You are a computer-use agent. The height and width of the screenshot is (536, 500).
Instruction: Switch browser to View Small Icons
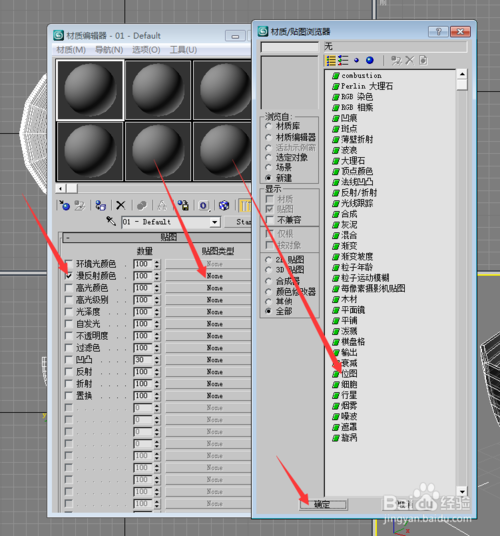pyautogui.click(x=356, y=61)
